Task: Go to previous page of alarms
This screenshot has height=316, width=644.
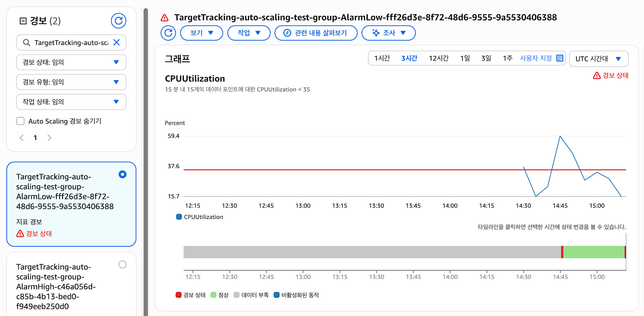Action: pos(22,138)
